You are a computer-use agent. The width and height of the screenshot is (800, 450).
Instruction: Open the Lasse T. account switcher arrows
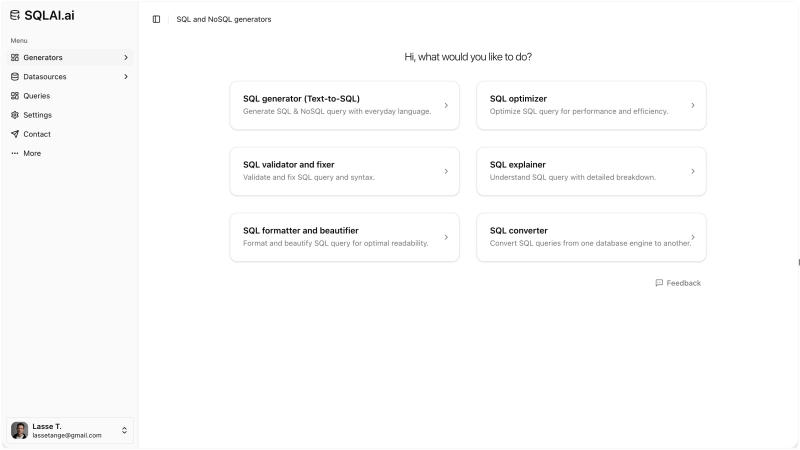(124, 431)
